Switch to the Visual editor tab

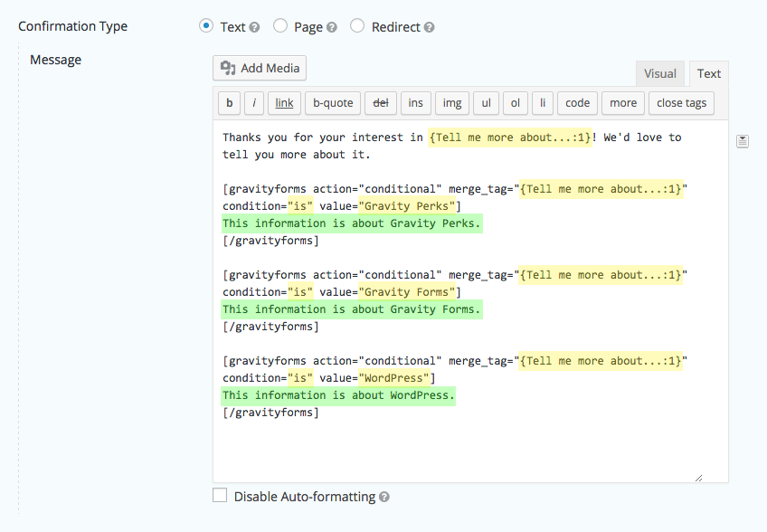pos(660,73)
